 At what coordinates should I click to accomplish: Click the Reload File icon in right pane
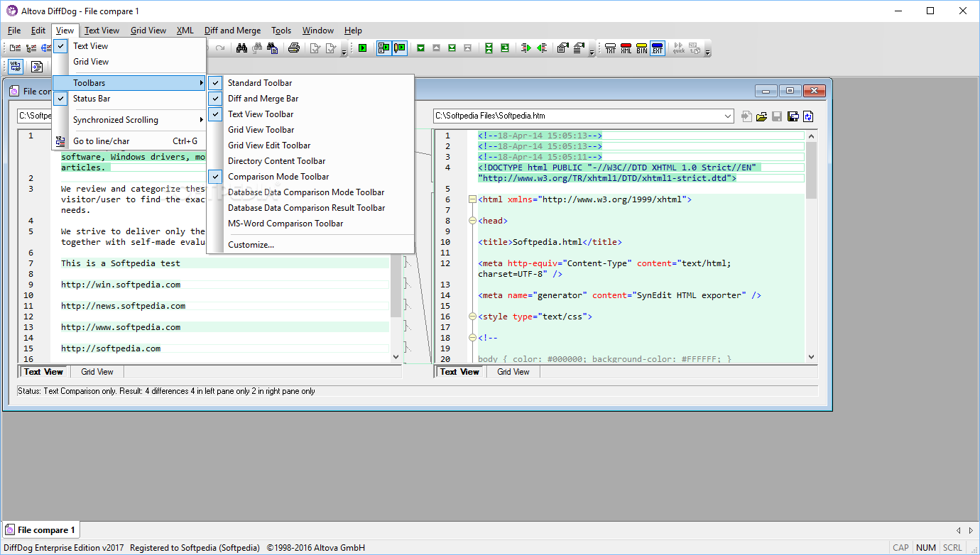(808, 116)
